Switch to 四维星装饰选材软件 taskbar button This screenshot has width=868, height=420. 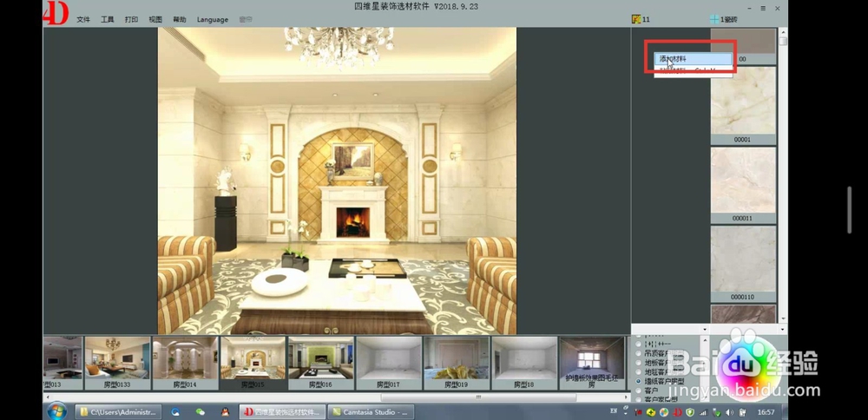coord(282,411)
